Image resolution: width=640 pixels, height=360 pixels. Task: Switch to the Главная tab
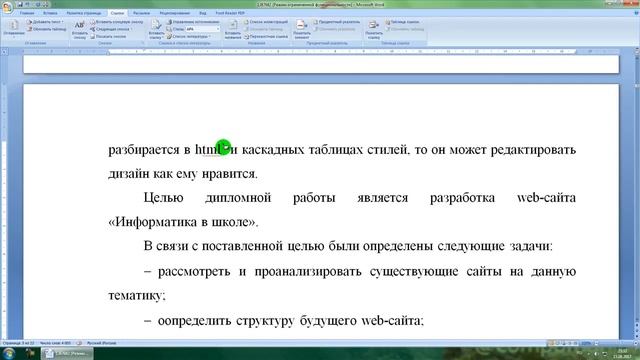pyautogui.click(x=27, y=13)
